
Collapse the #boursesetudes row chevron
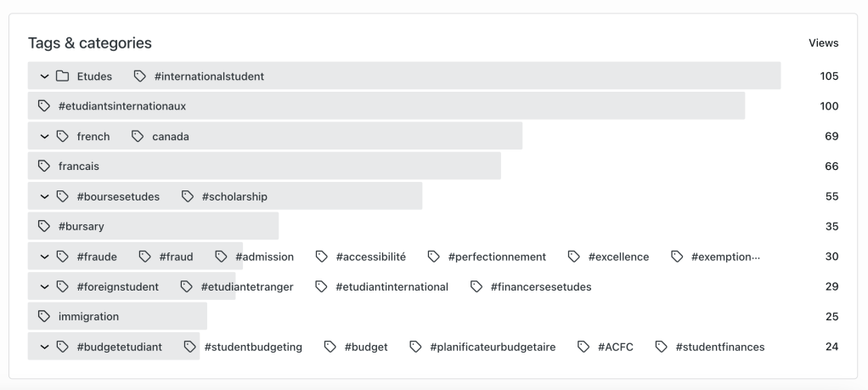[x=44, y=197]
